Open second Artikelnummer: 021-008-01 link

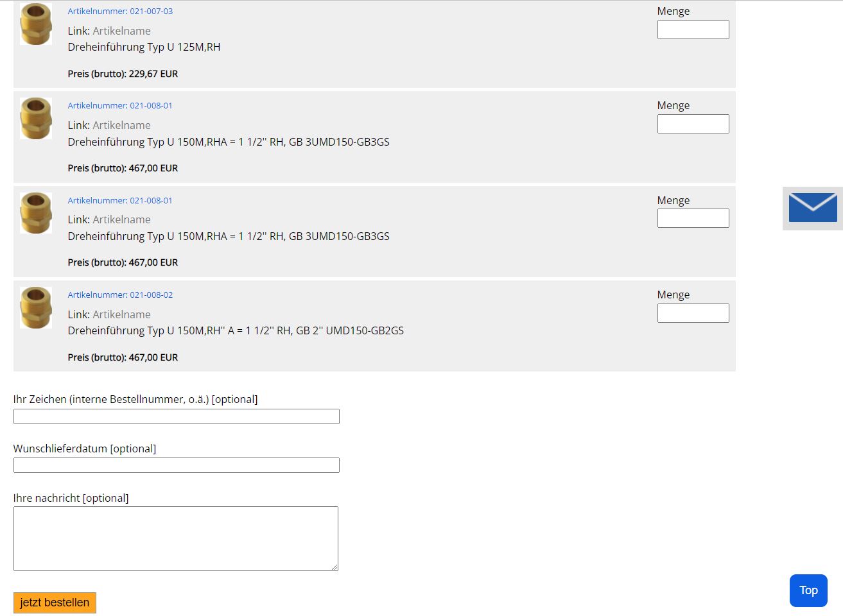(120, 200)
